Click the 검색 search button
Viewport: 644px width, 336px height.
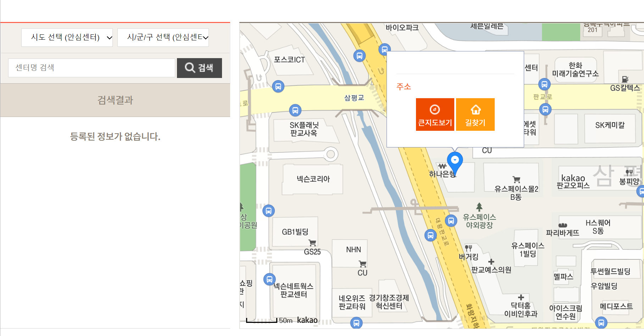199,68
